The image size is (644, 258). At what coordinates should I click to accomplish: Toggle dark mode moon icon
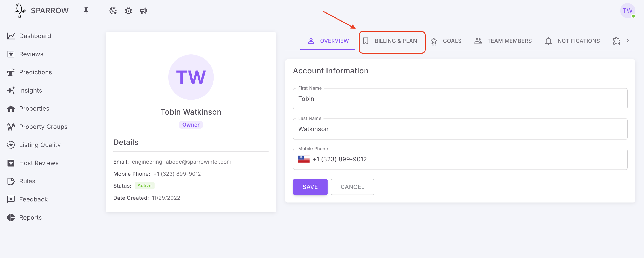click(113, 11)
